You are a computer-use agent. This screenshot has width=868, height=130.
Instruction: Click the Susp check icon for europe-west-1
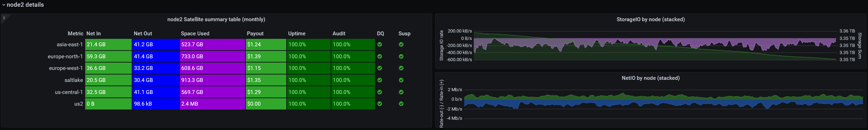pos(401,68)
